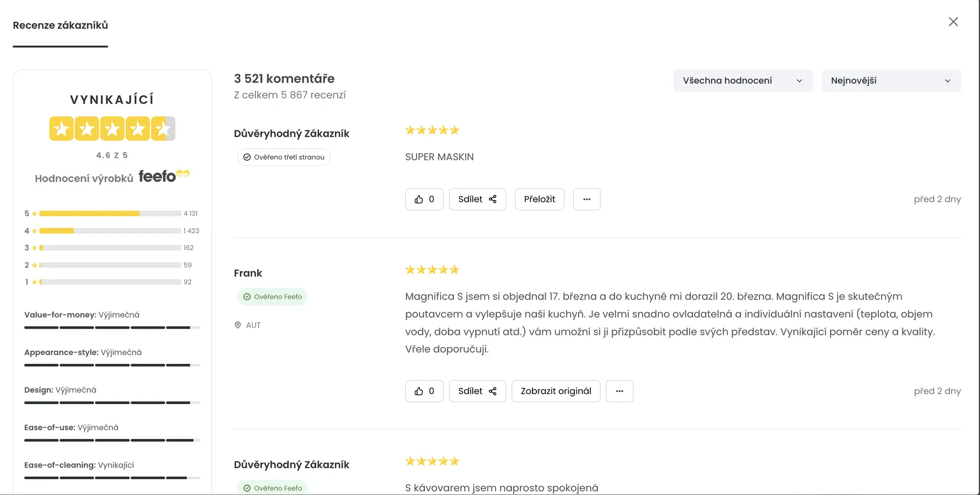This screenshot has height=495, width=980.
Task: Click the Ověřeno třetí stranou badge
Action: click(x=284, y=157)
